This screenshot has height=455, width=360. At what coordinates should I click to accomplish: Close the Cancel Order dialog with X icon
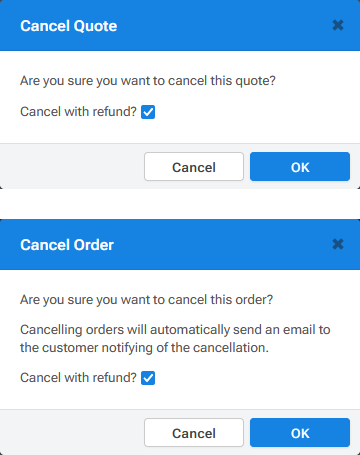(x=338, y=244)
